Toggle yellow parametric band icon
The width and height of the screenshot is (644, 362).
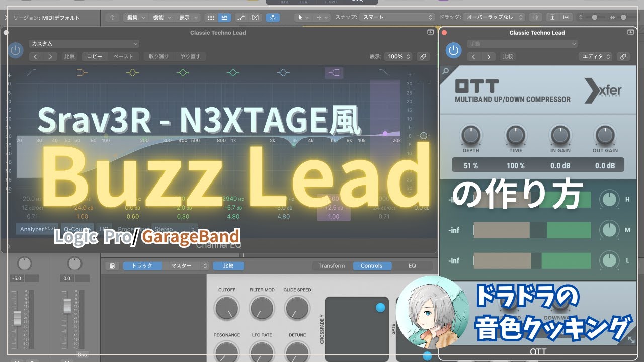(132, 73)
